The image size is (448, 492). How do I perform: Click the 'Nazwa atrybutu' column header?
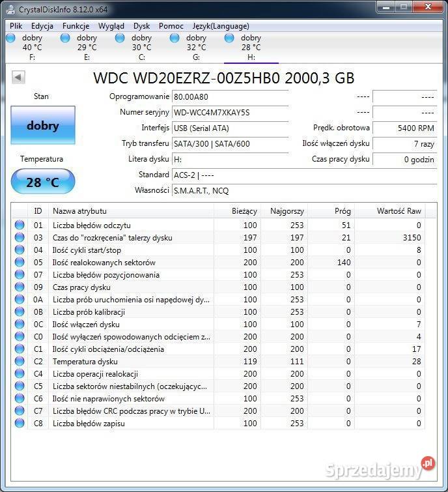click(x=131, y=211)
